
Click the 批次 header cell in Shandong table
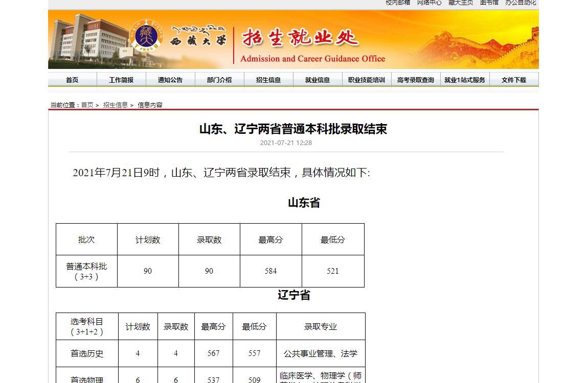pyautogui.click(x=86, y=240)
